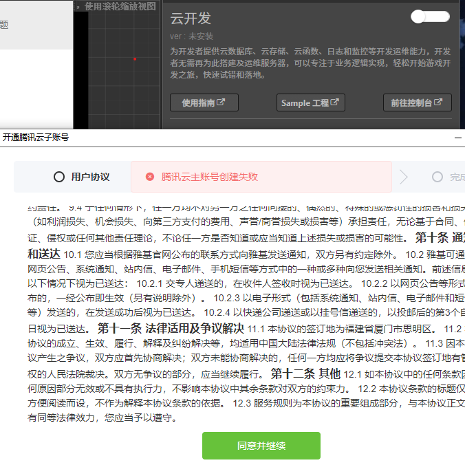Click the 第十一条 法律适用及争议解决 heading
This screenshot has height=476, width=465.
(x=171, y=329)
